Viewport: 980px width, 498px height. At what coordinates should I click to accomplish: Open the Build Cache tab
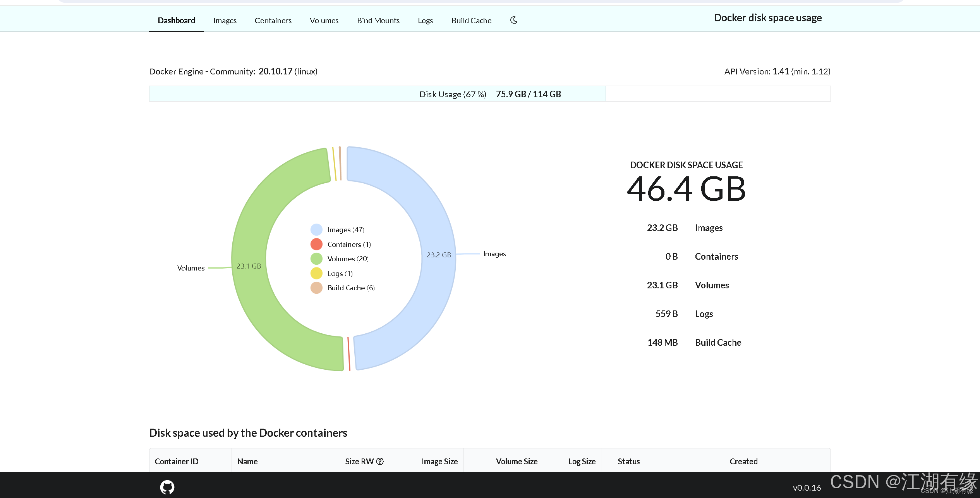(x=471, y=21)
